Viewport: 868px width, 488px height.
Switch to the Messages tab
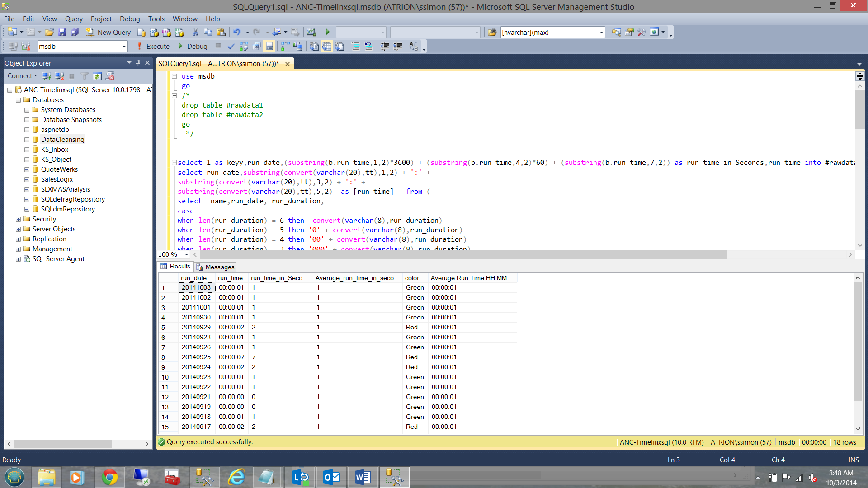click(216, 267)
